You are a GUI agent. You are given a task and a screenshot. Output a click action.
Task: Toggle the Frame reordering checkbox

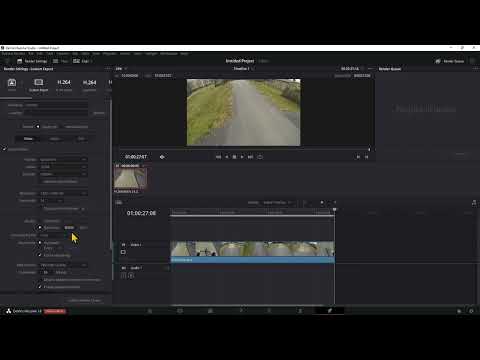40,255
